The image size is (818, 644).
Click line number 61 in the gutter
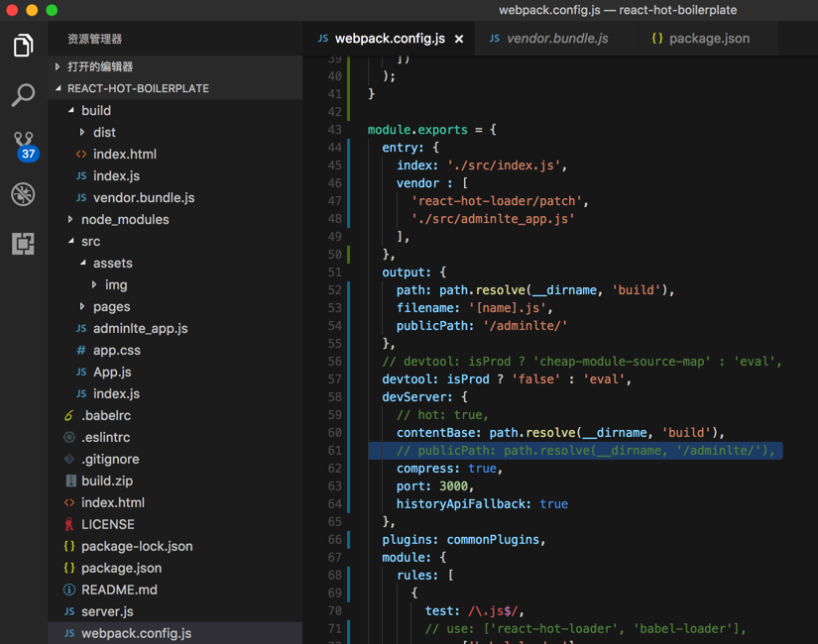[334, 451]
